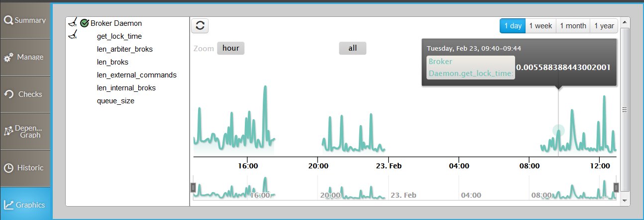
Task: Click the Checks circular arrow icon
Action: click(8, 94)
